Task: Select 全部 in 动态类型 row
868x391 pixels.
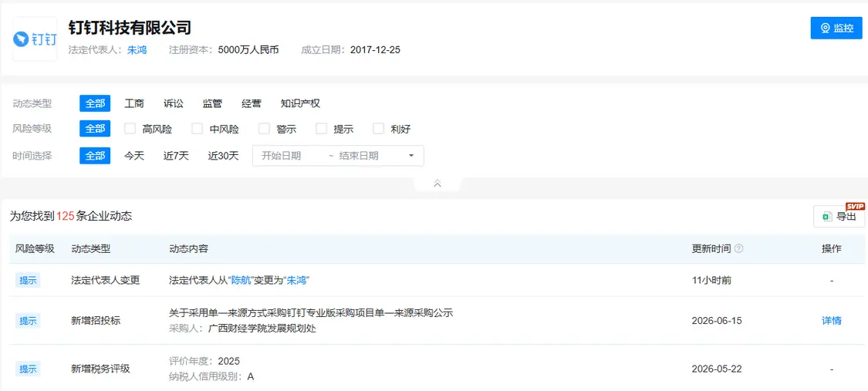Action: (x=95, y=103)
